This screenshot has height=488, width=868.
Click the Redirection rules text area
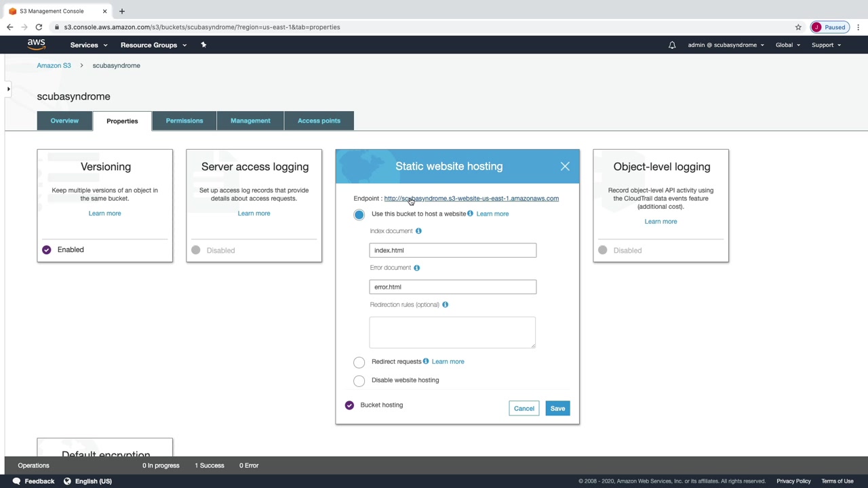pos(452,332)
